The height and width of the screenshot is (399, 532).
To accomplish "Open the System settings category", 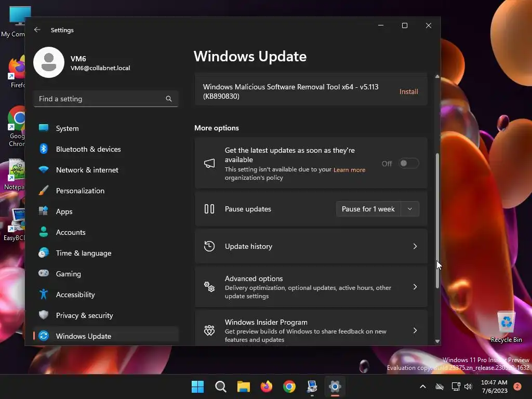I will pos(106,128).
